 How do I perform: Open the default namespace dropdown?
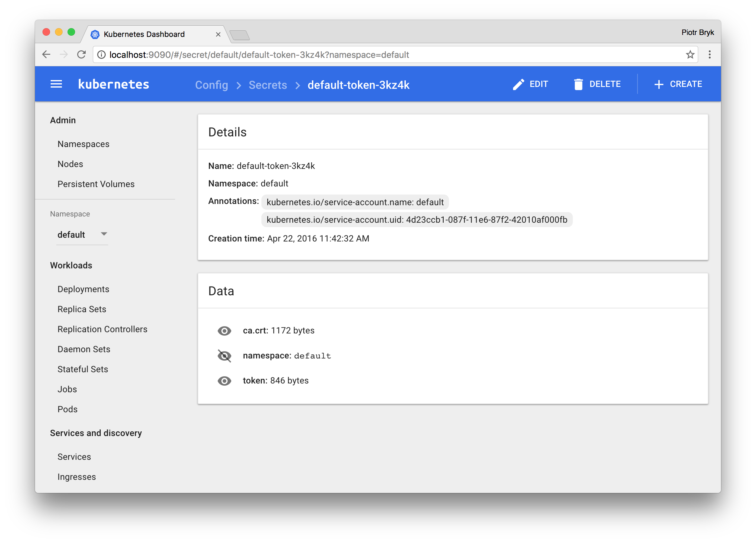pyautogui.click(x=82, y=235)
